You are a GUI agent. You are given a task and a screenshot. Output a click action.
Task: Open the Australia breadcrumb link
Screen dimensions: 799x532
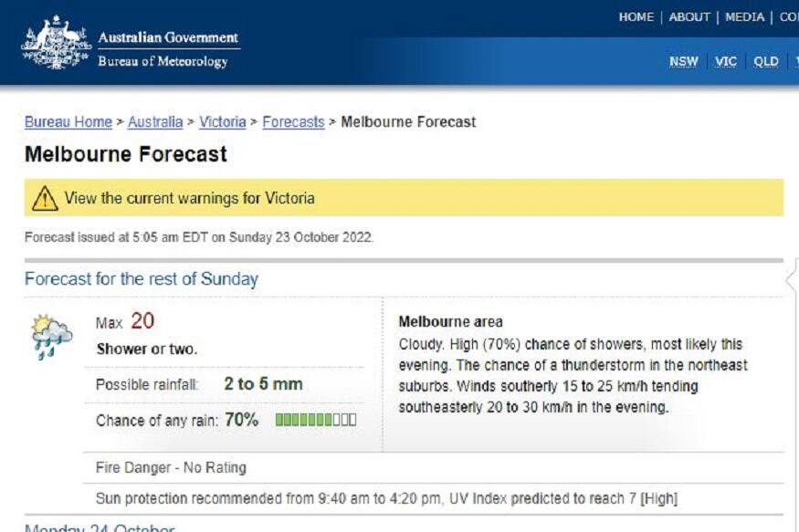click(155, 121)
